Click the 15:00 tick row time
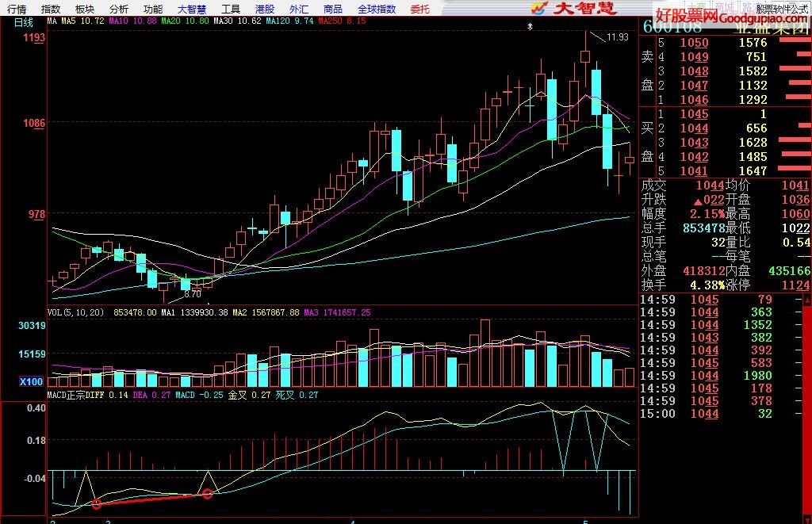Image resolution: width=812 pixels, height=524 pixels. (657, 414)
